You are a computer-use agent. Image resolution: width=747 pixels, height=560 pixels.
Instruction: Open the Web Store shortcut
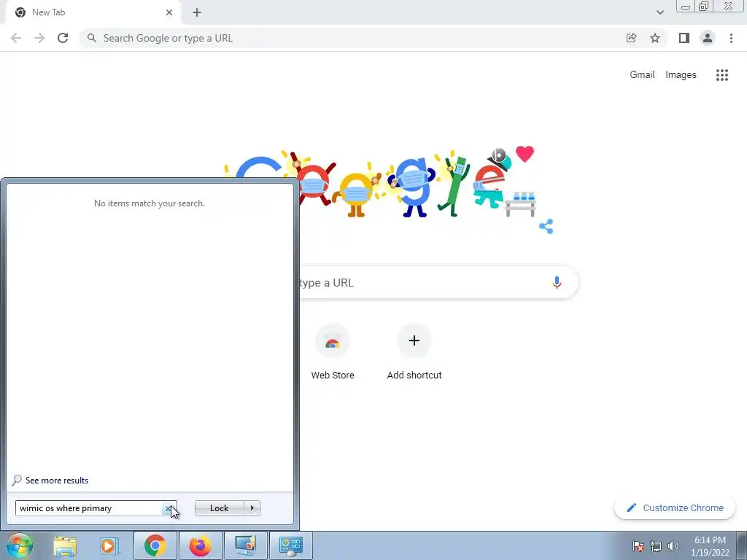click(x=333, y=352)
